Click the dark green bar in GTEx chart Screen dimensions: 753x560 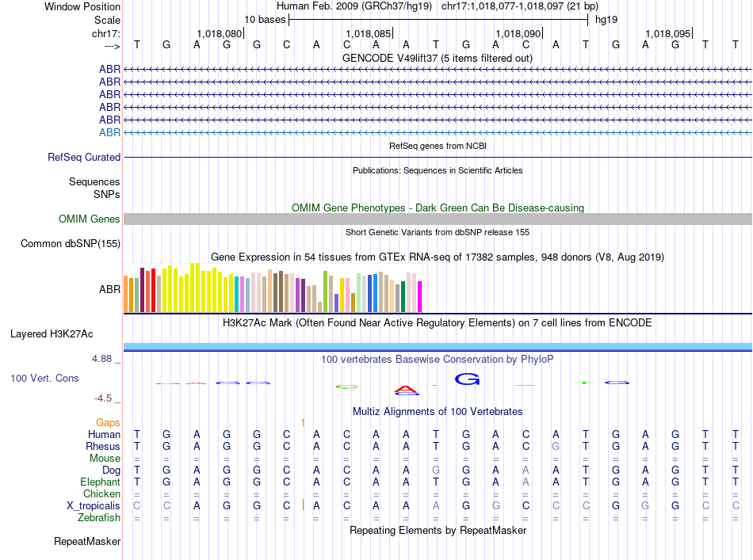(403, 296)
